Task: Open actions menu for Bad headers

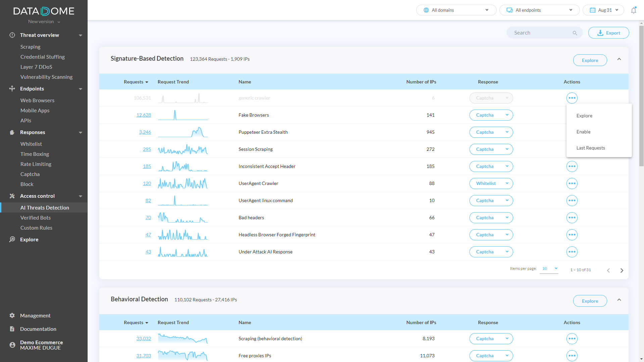Action: 572,218
